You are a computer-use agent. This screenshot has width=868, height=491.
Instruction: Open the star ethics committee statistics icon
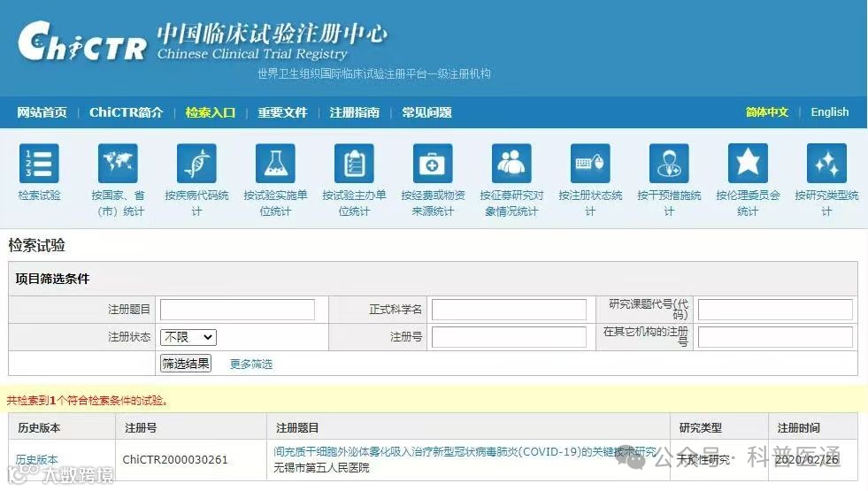(748, 163)
